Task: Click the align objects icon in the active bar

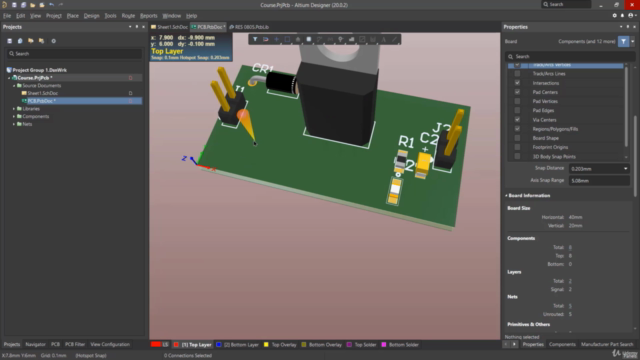Action: (298, 39)
